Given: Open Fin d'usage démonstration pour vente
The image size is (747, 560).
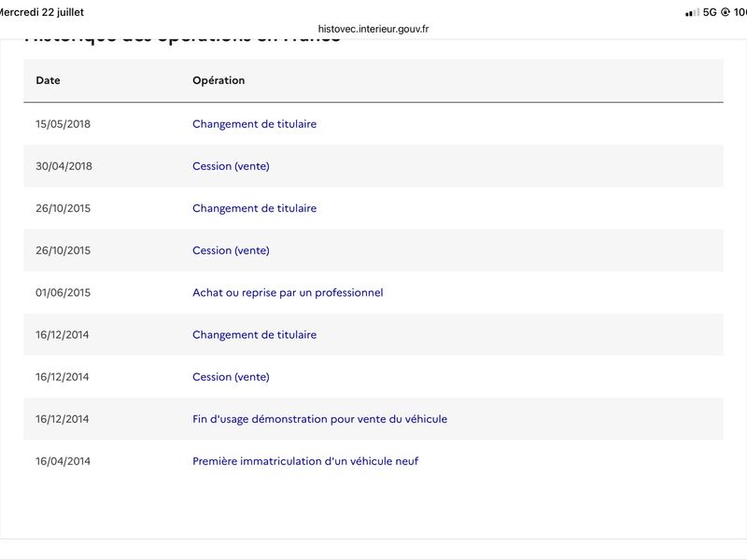Looking at the screenshot, I should click(x=319, y=419).
